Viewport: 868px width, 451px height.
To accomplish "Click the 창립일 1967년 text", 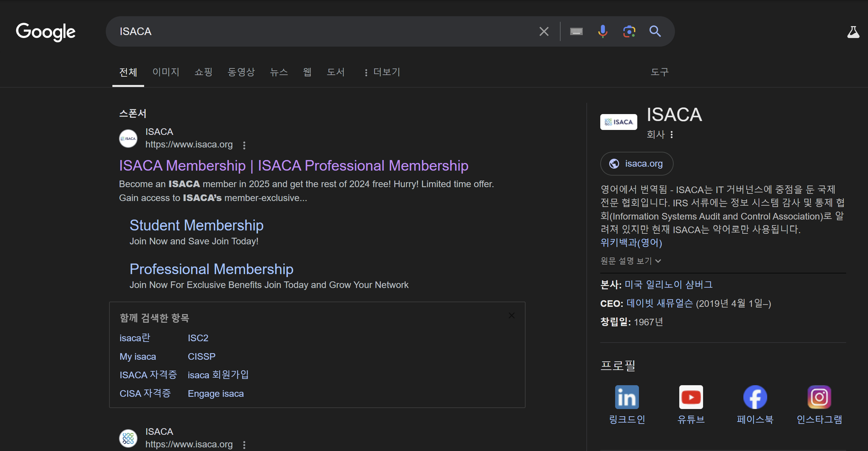I will [x=631, y=322].
